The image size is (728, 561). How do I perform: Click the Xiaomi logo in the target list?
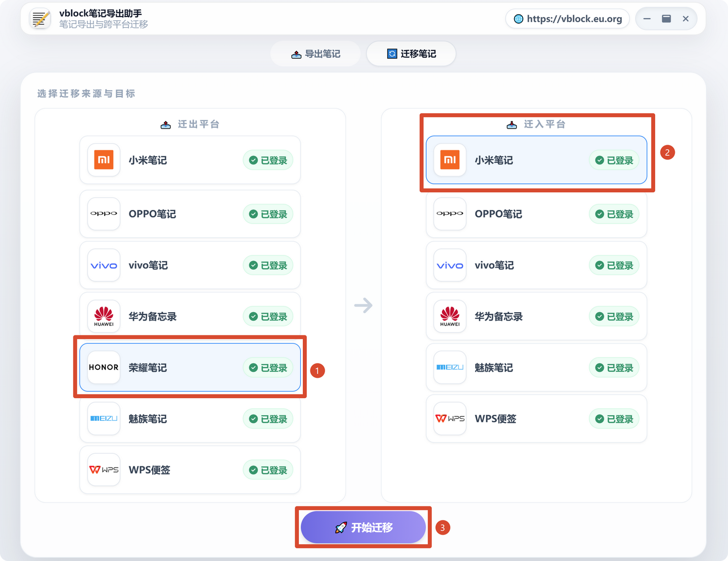450,160
